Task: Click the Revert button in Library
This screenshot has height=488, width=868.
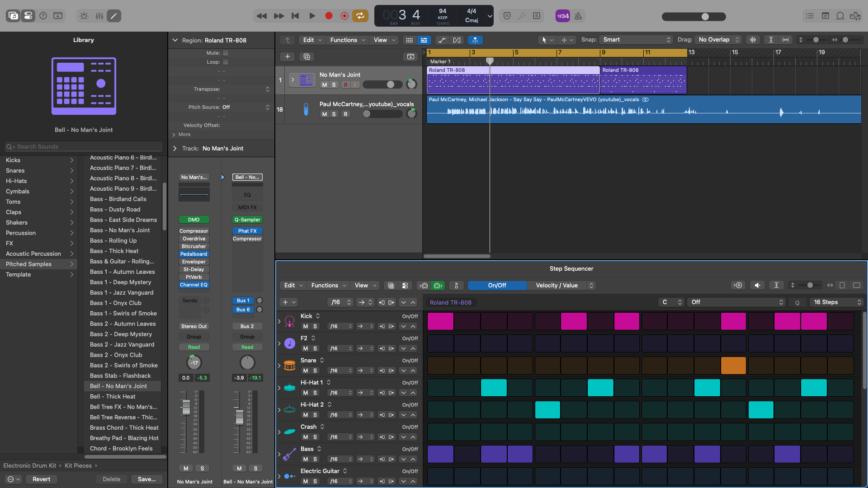Action: click(x=42, y=479)
